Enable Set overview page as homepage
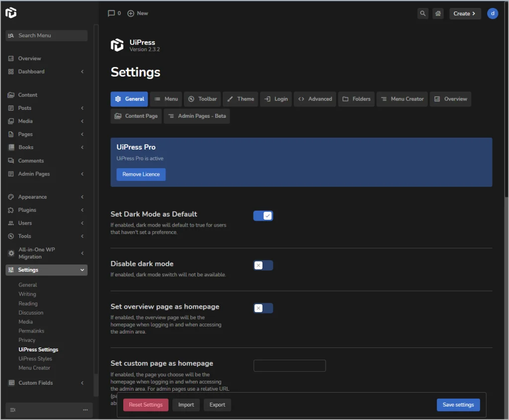The image size is (509, 420). [x=263, y=308]
